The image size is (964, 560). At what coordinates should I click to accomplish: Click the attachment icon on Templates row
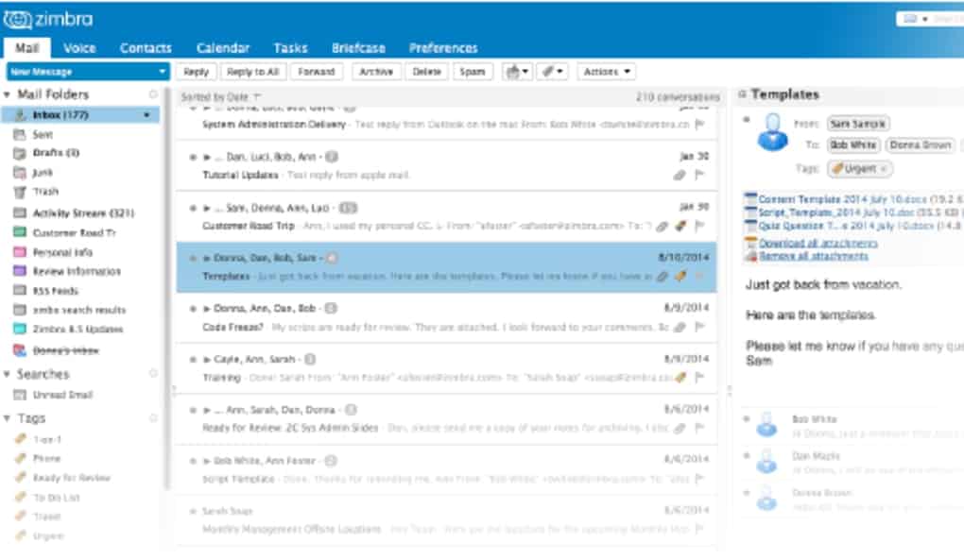[x=663, y=277]
